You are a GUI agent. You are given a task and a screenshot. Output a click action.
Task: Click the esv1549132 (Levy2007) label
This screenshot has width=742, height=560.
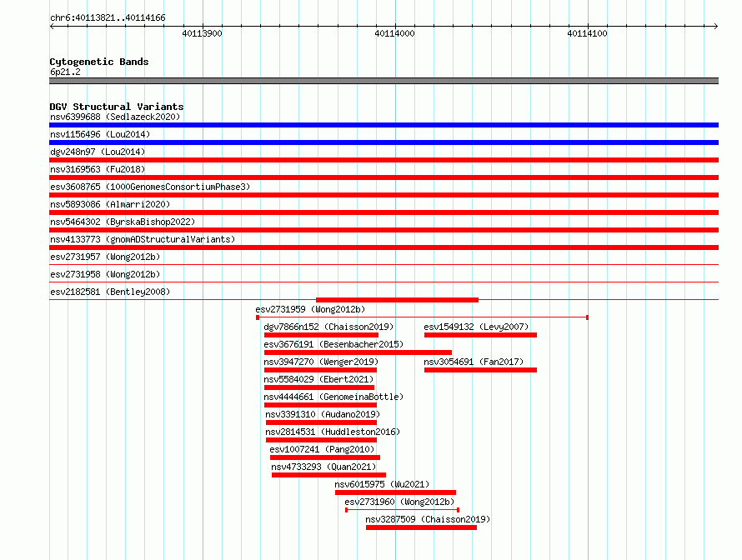pos(476,327)
